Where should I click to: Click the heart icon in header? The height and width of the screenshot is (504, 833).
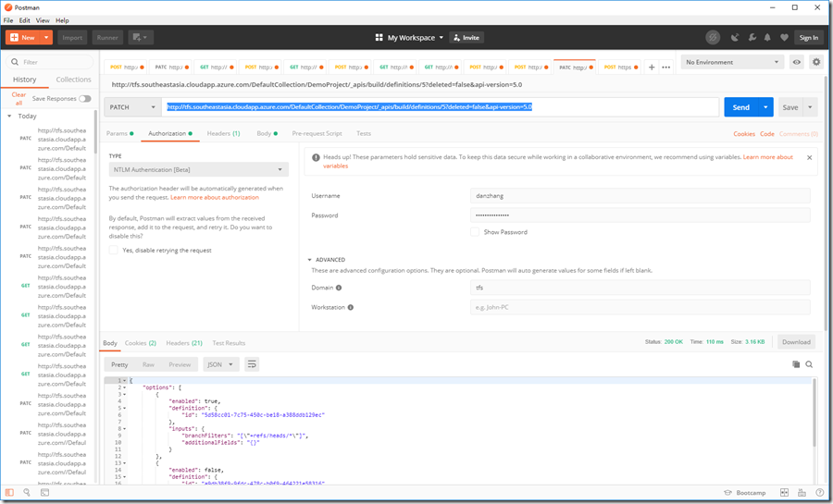pos(784,38)
